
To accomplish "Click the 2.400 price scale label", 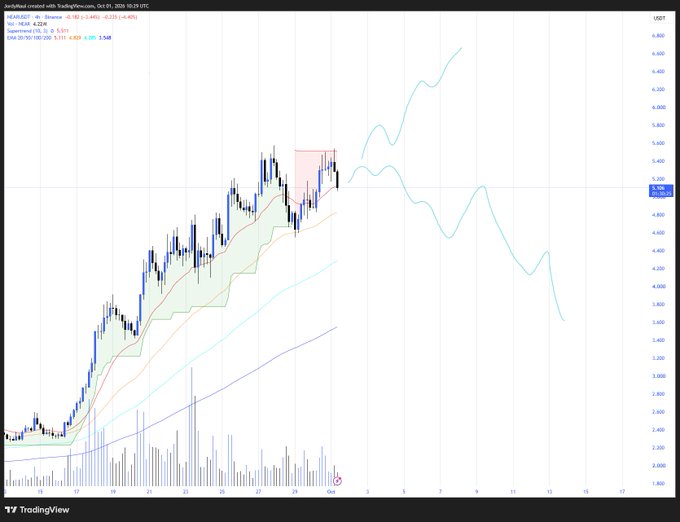I will 658,430.
